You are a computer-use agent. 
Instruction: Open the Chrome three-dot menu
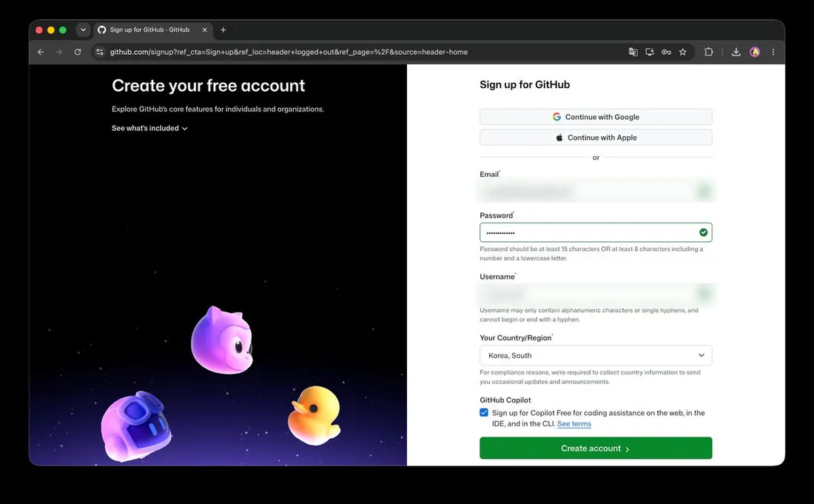pyautogui.click(x=773, y=52)
